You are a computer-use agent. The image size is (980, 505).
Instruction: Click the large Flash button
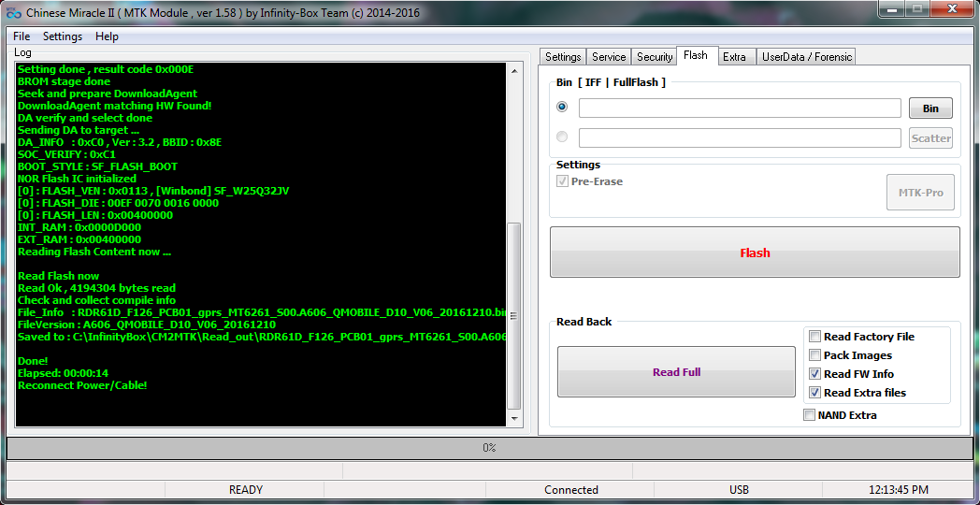click(755, 252)
